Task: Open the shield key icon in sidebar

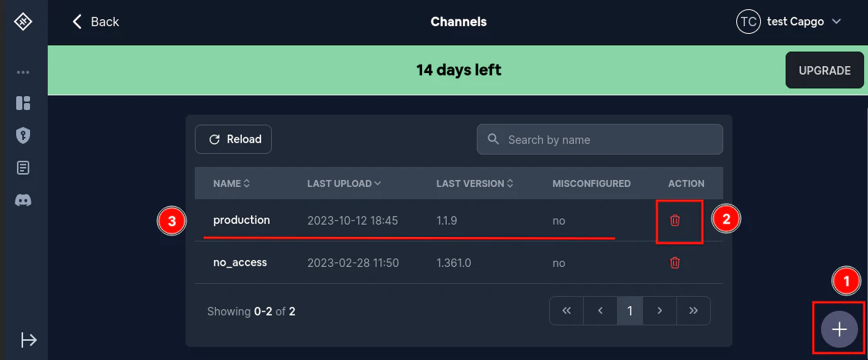Action: [x=23, y=135]
